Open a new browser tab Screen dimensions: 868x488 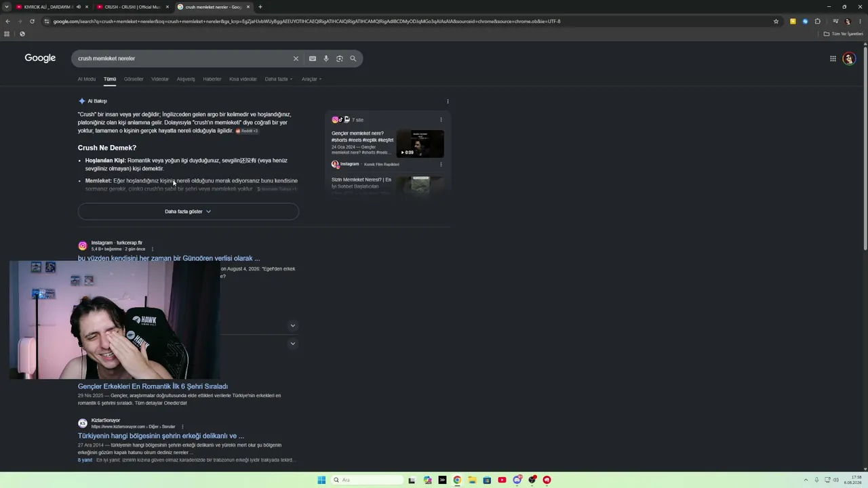click(x=260, y=7)
